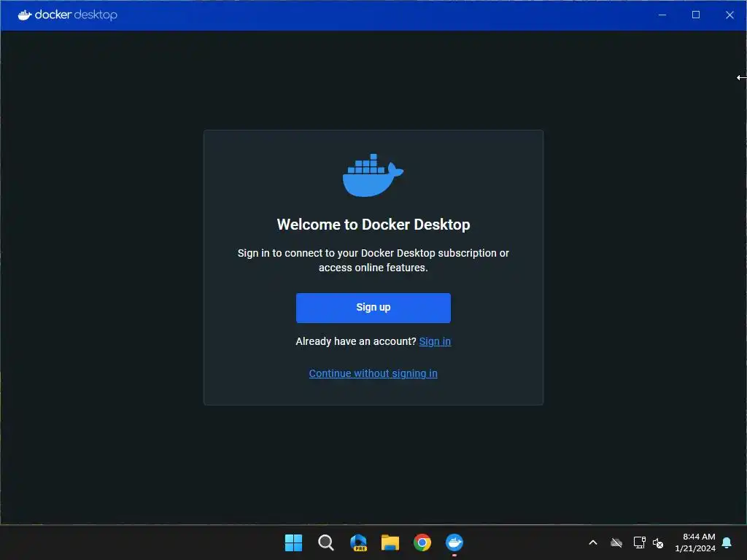Click the Docker Desktop logo in the title bar
Screen dimensions: 747x560
68,15
